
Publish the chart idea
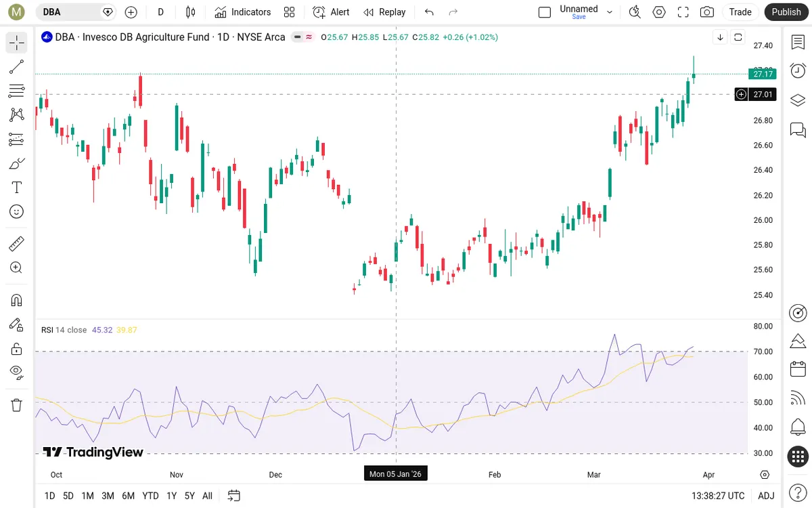click(786, 12)
